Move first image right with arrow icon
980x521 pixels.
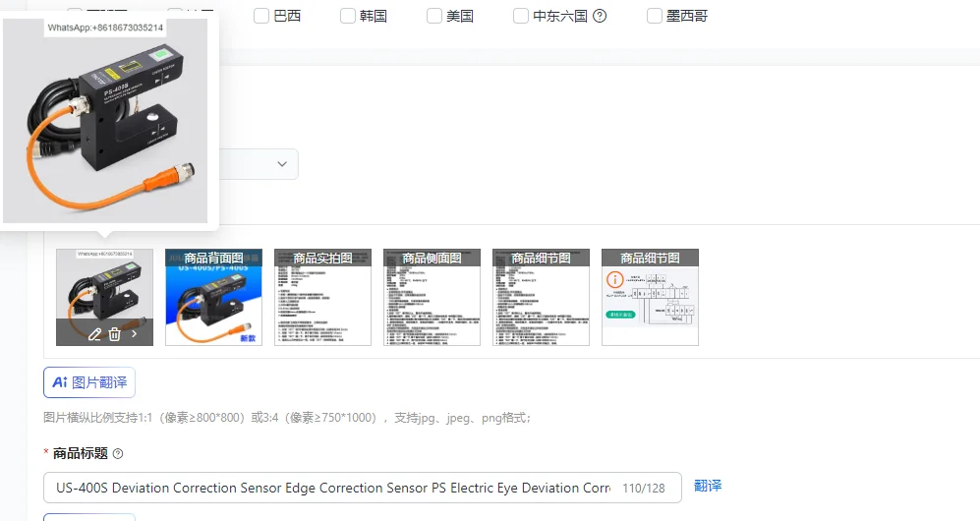(135, 334)
